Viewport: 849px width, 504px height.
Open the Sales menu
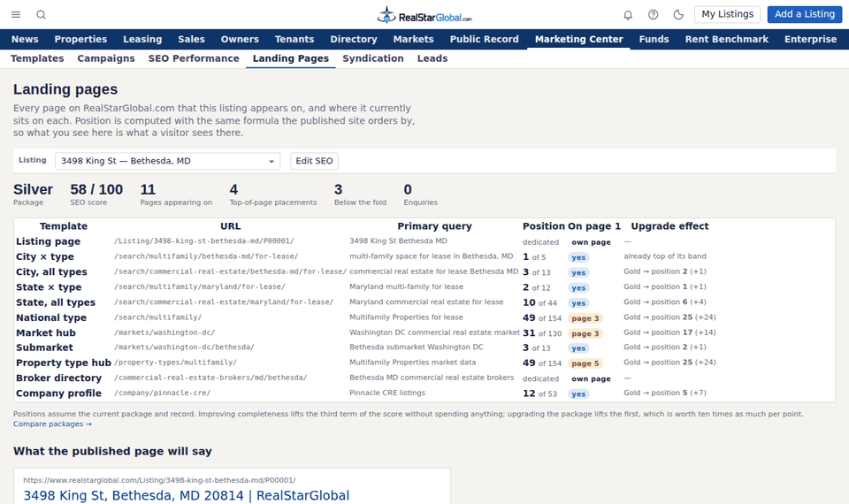tap(191, 39)
